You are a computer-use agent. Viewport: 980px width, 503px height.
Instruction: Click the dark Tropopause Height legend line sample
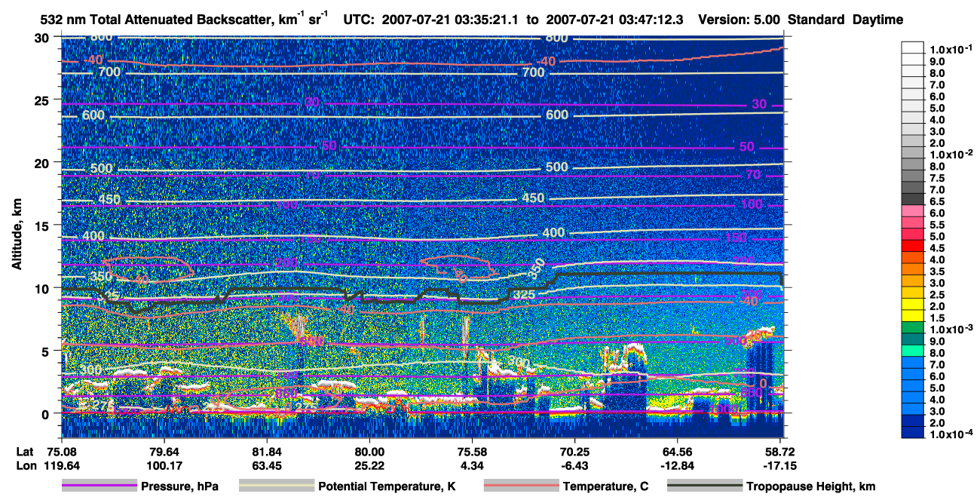pyautogui.click(x=705, y=486)
